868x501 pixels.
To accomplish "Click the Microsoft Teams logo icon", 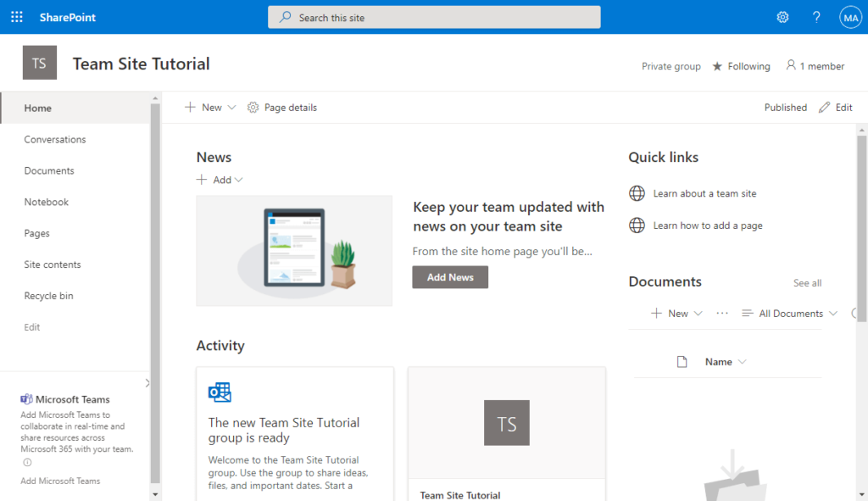I will coord(26,399).
